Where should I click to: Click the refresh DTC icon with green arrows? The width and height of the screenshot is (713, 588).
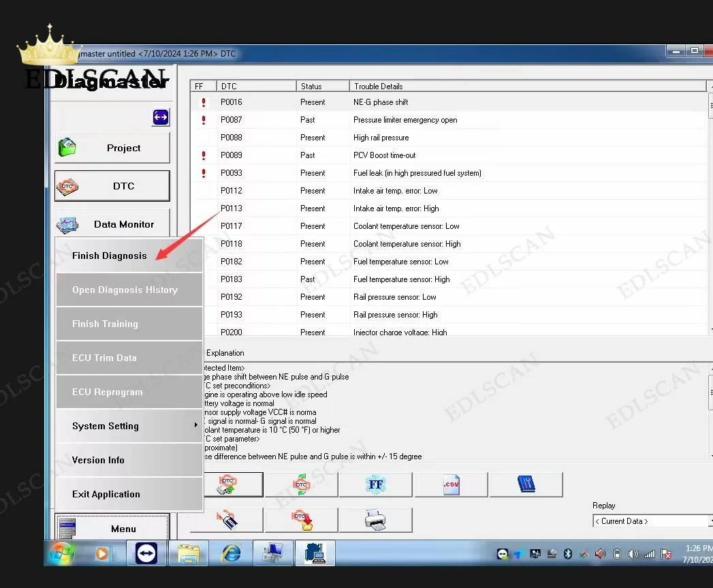(302, 484)
